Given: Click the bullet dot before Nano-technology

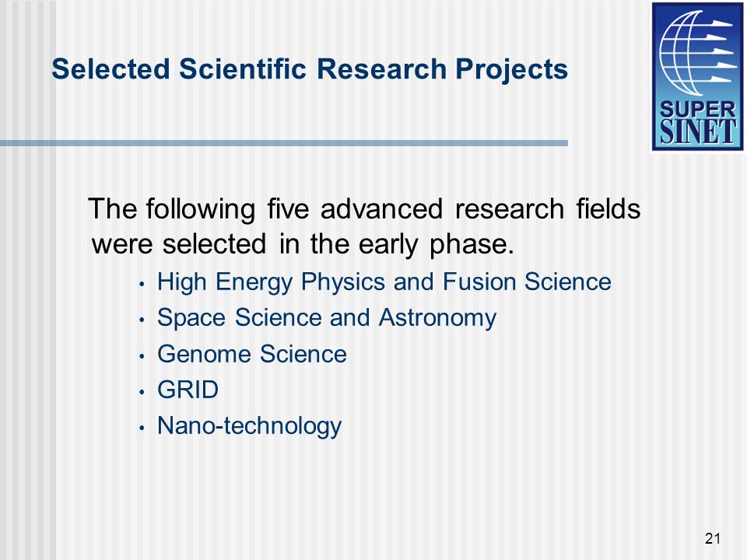Looking at the screenshot, I should pos(142,428).
